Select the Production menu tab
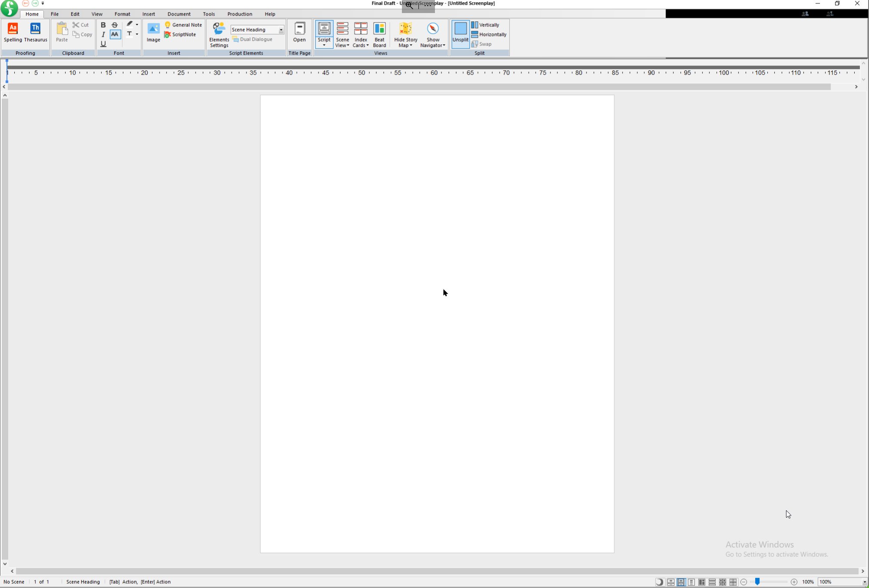The image size is (869, 588). [x=239, y=14]
